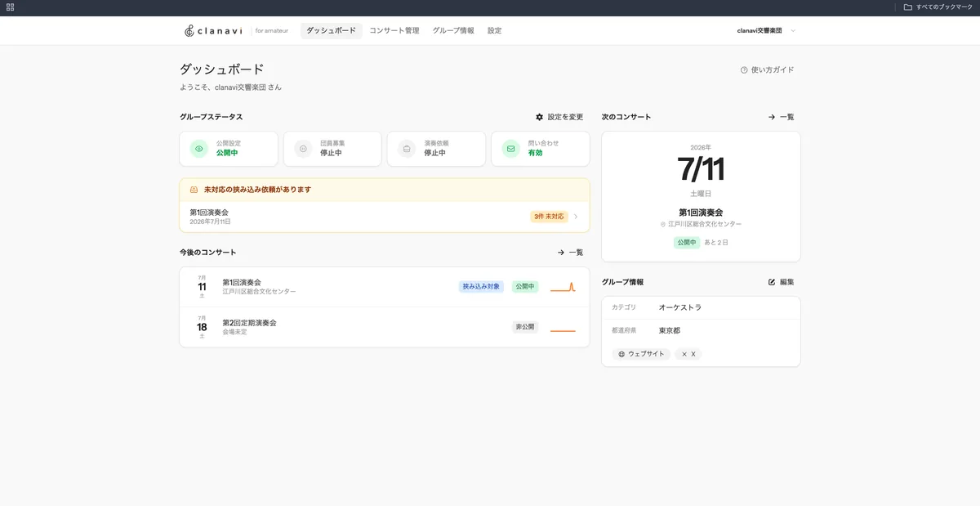This screenshot has height=506, width=980.
Task: Click the 使い方ガイド link
Action: (767, 70)
